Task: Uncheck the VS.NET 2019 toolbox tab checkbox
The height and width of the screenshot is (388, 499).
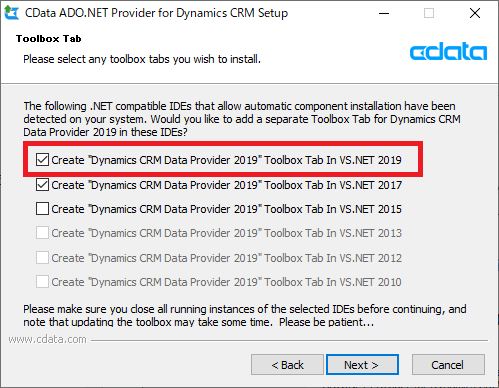Action: tap(42, 160)
